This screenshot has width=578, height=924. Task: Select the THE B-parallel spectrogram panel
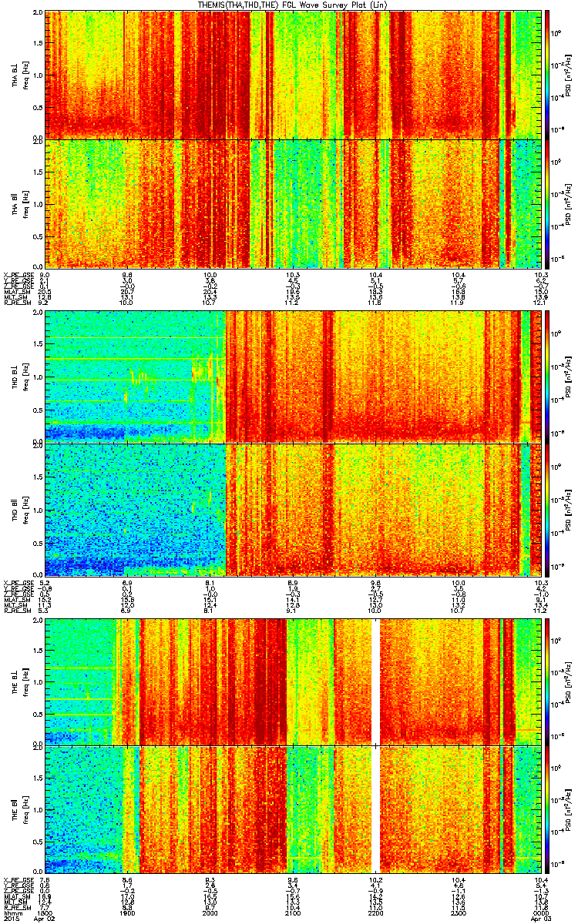click(293, 811)
